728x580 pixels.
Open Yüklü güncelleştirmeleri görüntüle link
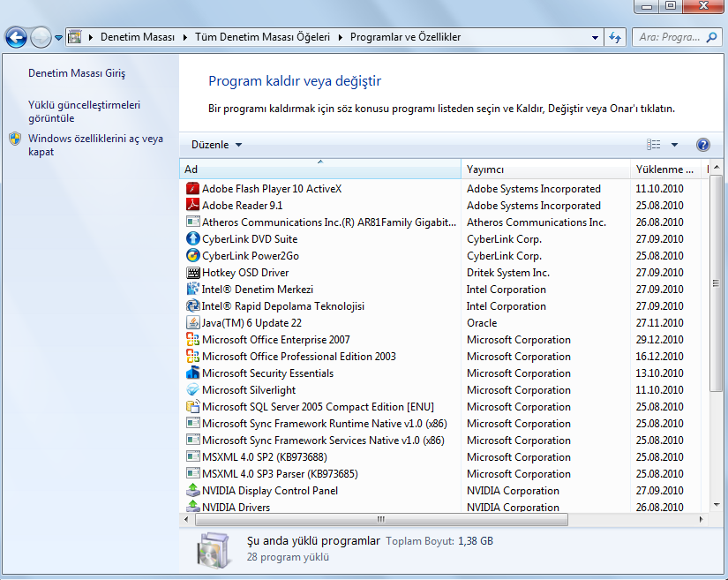84,111
